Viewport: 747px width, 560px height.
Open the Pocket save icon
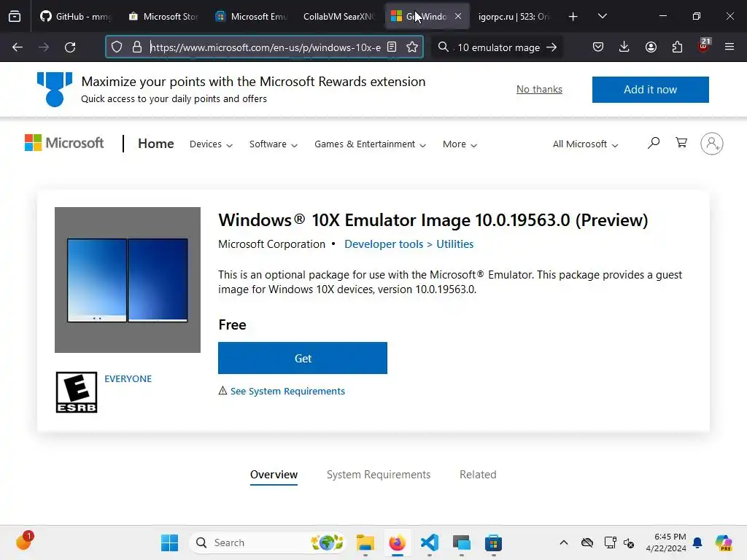[598, 47]
